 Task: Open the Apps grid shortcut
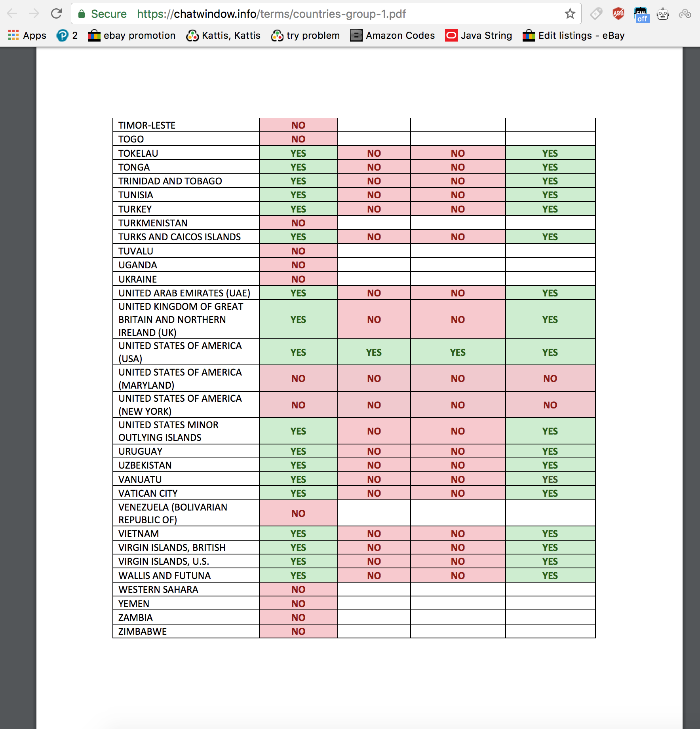27,36
